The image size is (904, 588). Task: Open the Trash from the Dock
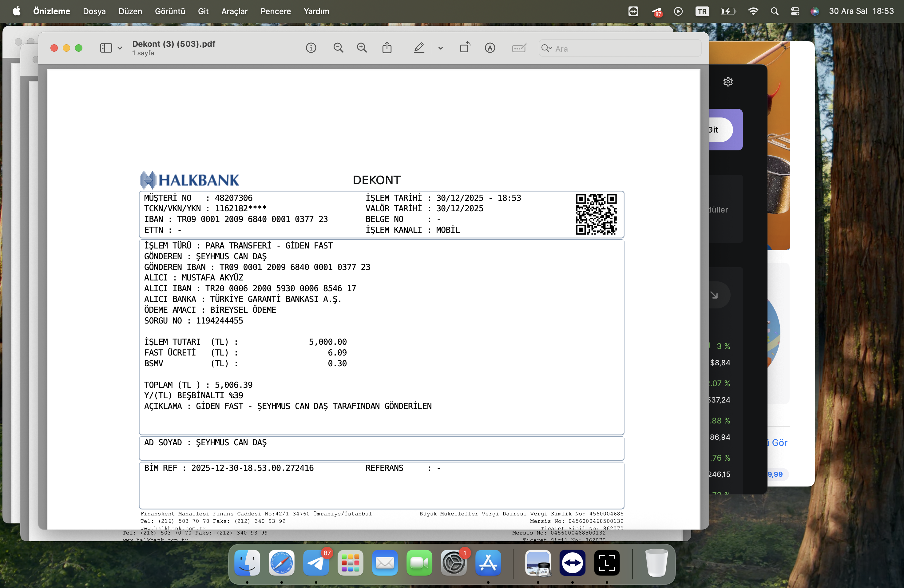[x=656, y=562]
